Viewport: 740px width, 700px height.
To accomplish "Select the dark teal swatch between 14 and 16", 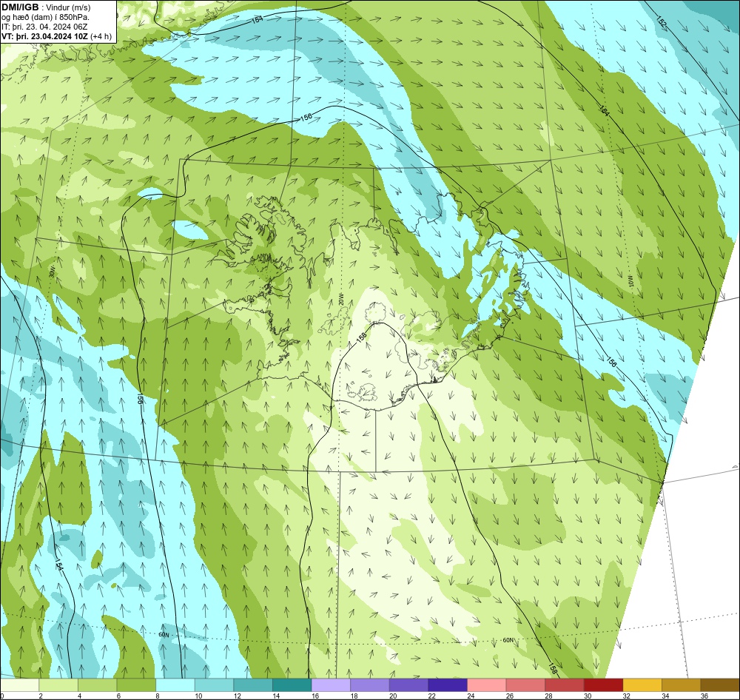I will click(x=292, y=685).
